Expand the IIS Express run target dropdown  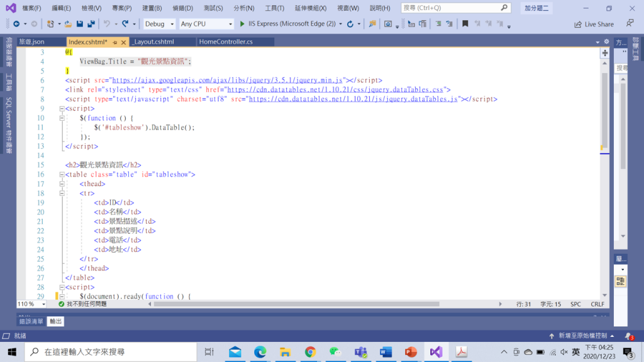tap(340, 25)
